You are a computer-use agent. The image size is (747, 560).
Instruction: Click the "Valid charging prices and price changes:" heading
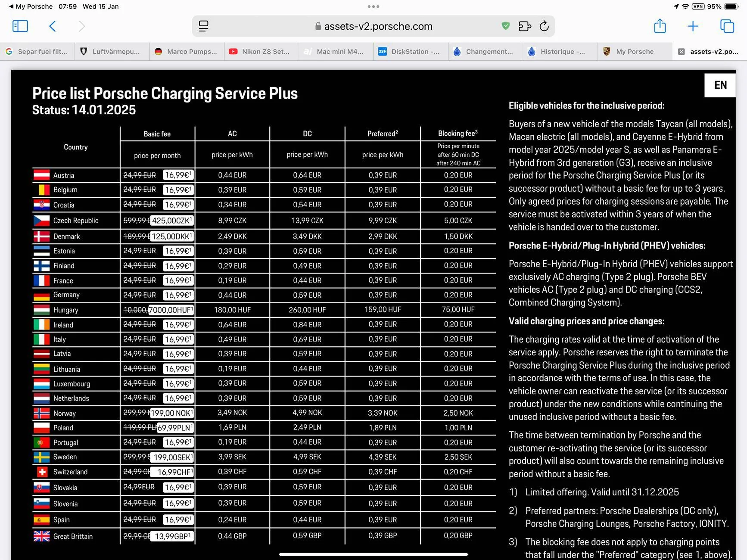(x=586, y=321)
